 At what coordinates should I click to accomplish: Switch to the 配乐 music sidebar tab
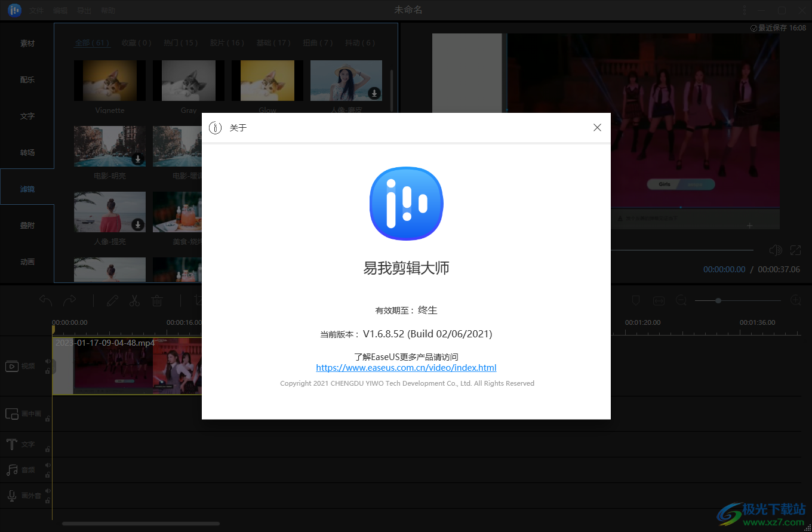27,80
